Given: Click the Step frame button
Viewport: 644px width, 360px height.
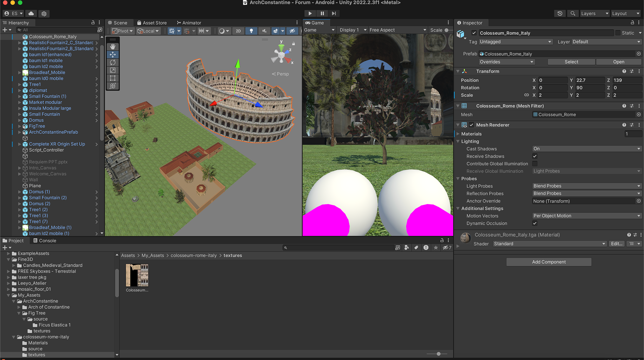Looking at the screenshot, I should [x=334, y=13].
